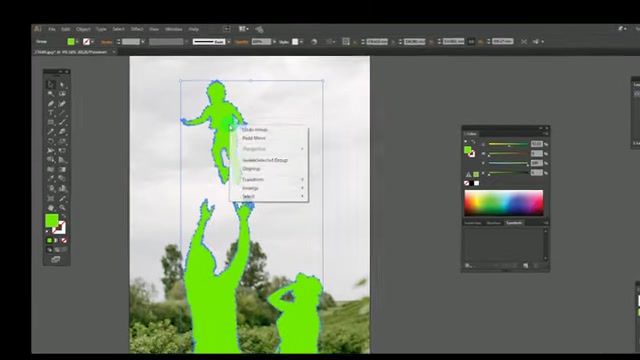The width and height of the screenshot is (640, 360).
Task: Open the Arrange submenu in context menu
Action: point(269,188)
